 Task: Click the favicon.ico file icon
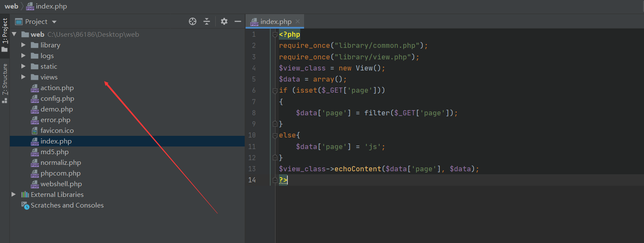tap(35, 131)
